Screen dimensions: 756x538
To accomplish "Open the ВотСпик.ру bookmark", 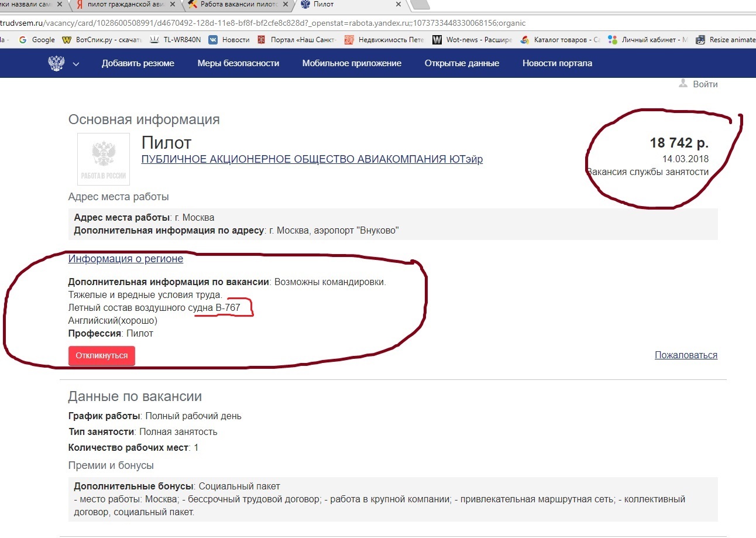I will tap(101, 40).
